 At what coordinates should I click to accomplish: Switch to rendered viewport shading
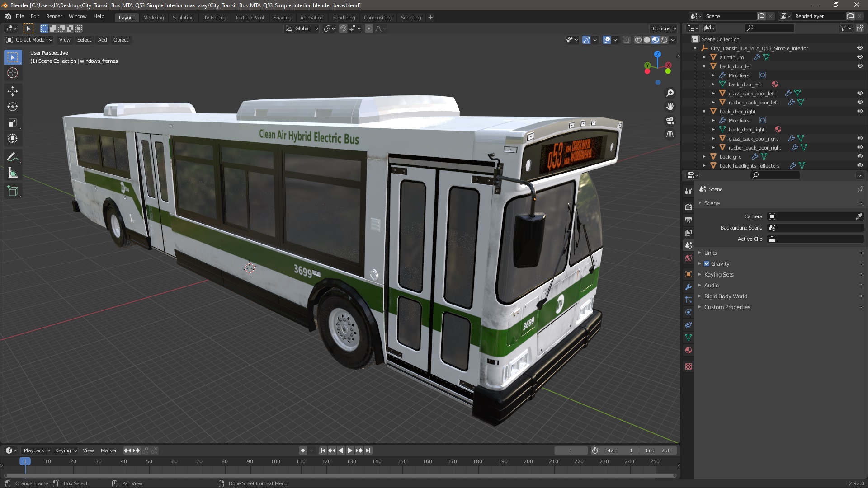click(x=664, y=40)
